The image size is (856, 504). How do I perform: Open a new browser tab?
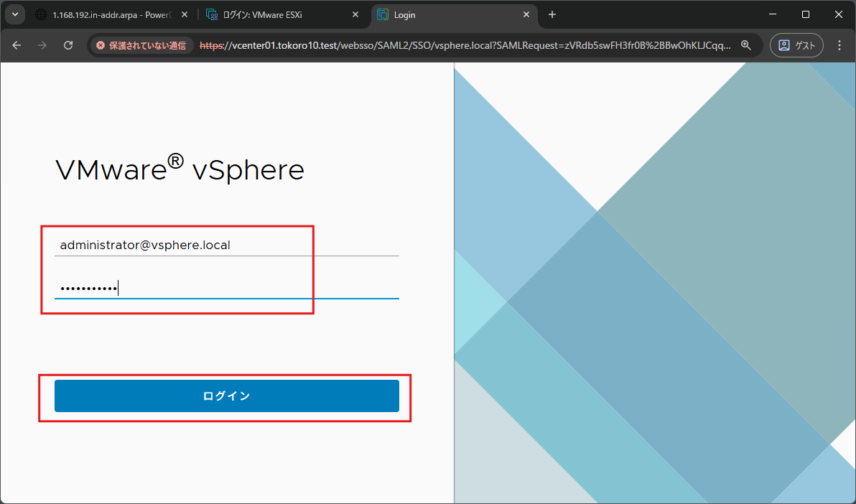pos(552,15)
